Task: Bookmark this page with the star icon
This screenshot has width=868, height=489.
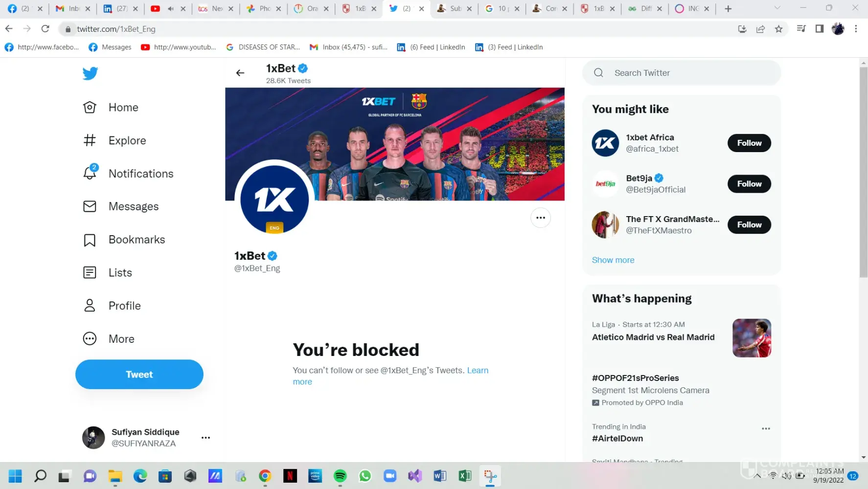Action: pyautogui.click(x=778, y=29)
